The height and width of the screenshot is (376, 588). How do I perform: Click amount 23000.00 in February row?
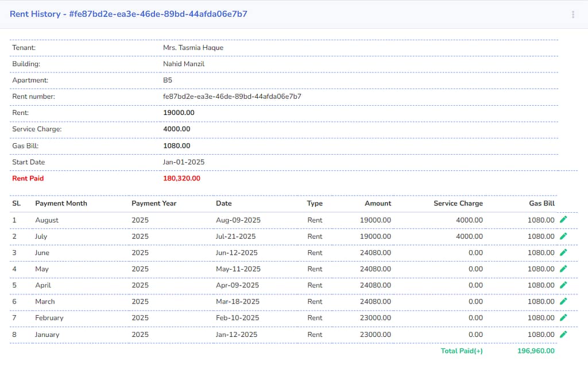pos(376,318)
